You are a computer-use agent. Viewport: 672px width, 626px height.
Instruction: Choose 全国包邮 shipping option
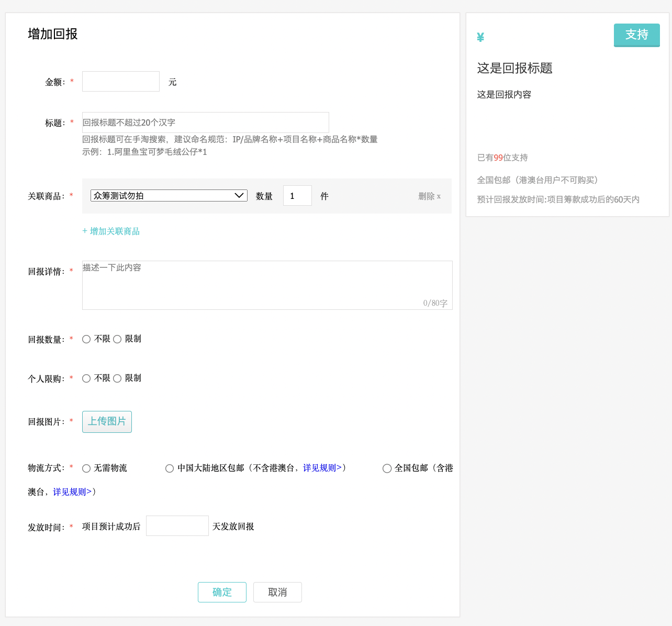click(387, 468)
